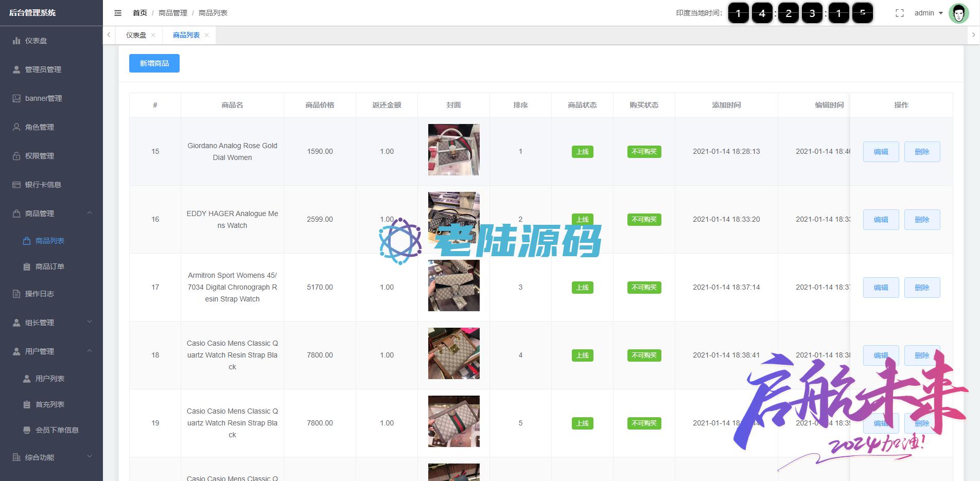This screenshot has height=481, width=980.
Task: Open 仪表盘 in the sidebar
Action: click(51, 41)
